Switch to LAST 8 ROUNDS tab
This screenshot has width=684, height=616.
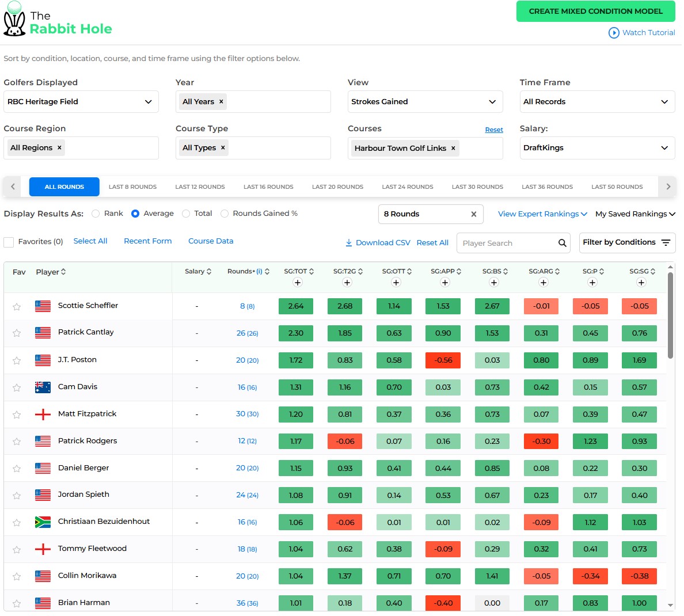pos(132,187)
